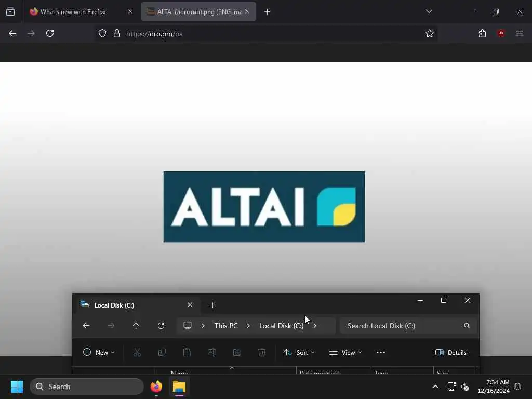Click the Paste clipboard icon
The height and width of the screenshot is (399, 532).
point(187,353)
